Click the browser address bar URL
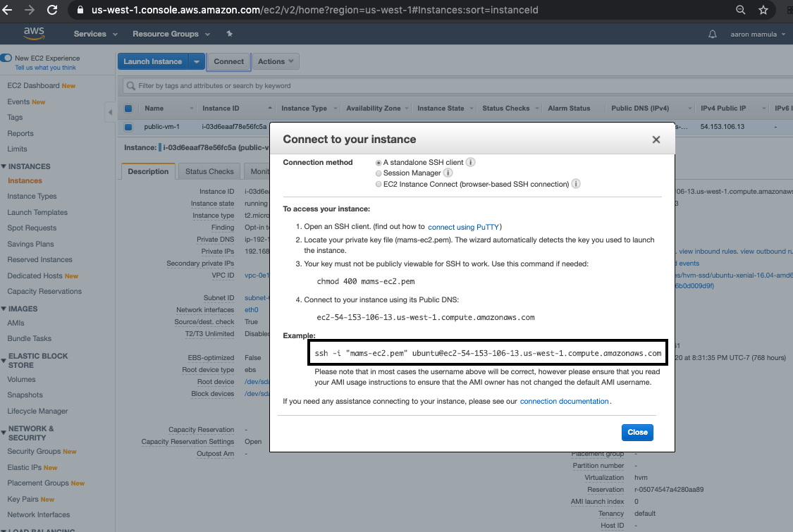This screenshot has height=532, width=793. coord(314,10)
